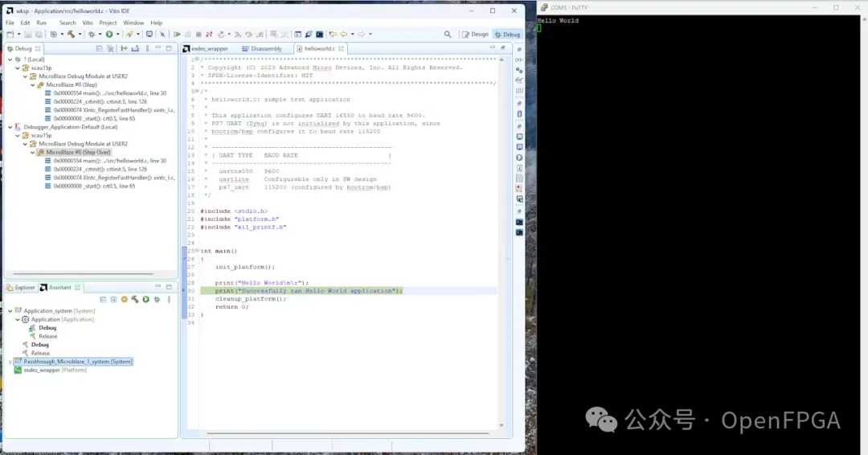Open dropdown arrow next to New icon
The width and height of the screenshot is (868, 455).
coord(18,35)
